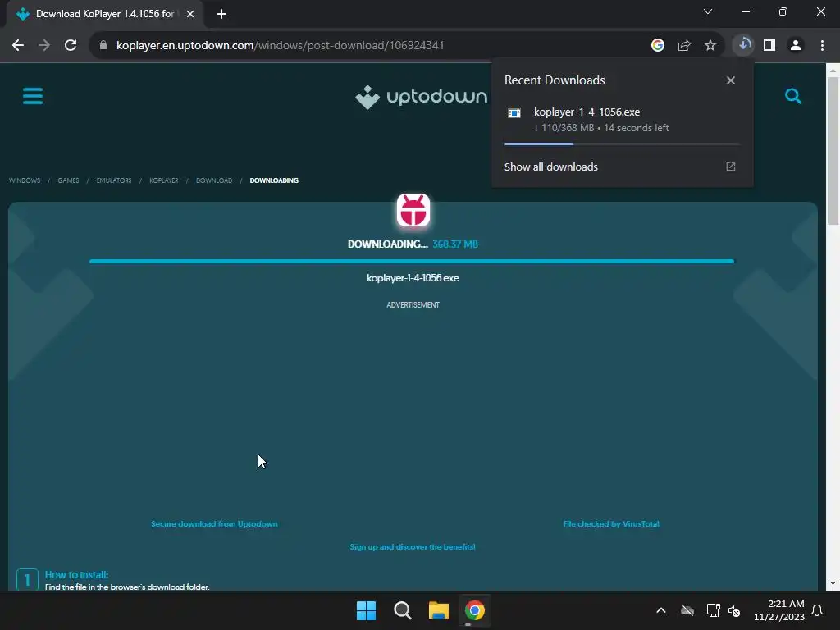Click the WINDOWS breadcrumb
Viewport: 840px width, 630px height.
[25, 180]
